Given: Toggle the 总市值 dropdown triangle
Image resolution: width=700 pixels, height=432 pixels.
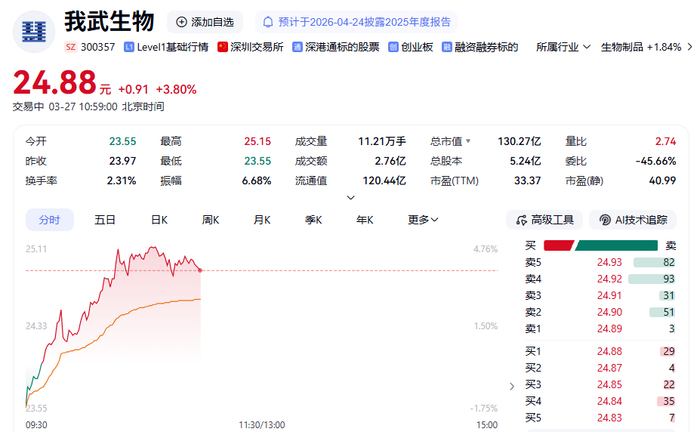Looking at the screenshot, I should coord(468,141).
